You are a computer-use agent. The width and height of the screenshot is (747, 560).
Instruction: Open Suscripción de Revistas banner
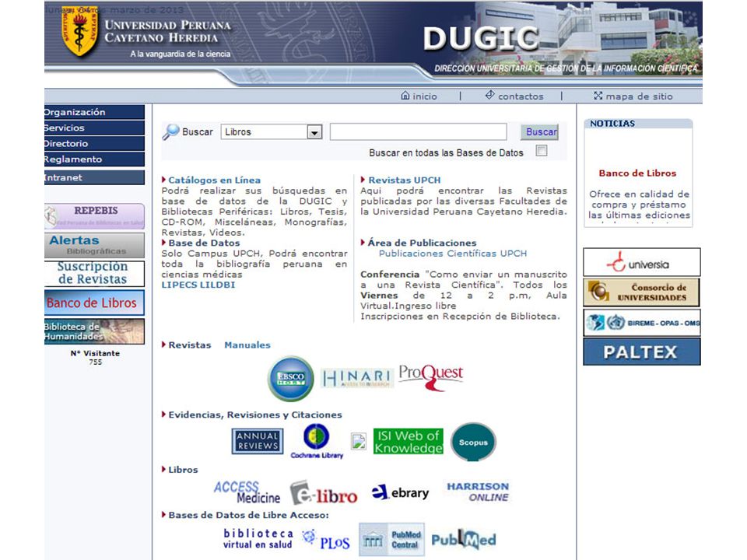[x=94, y=273]
